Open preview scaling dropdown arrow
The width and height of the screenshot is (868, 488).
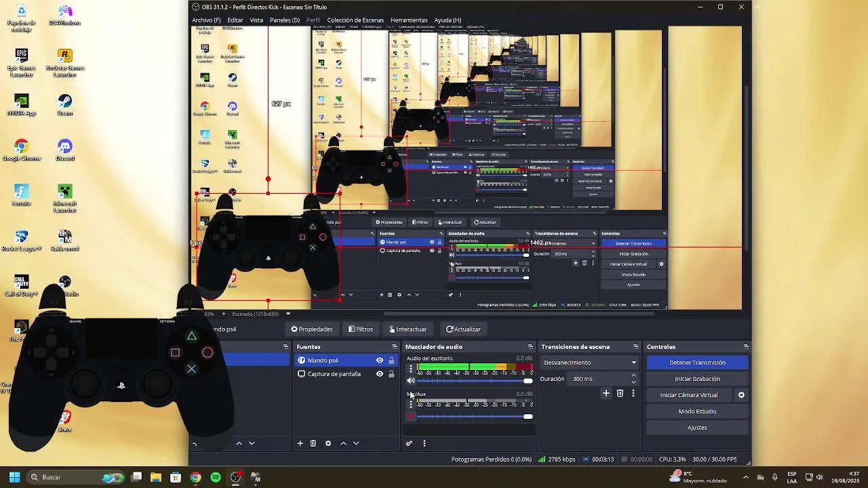(288, 314)
